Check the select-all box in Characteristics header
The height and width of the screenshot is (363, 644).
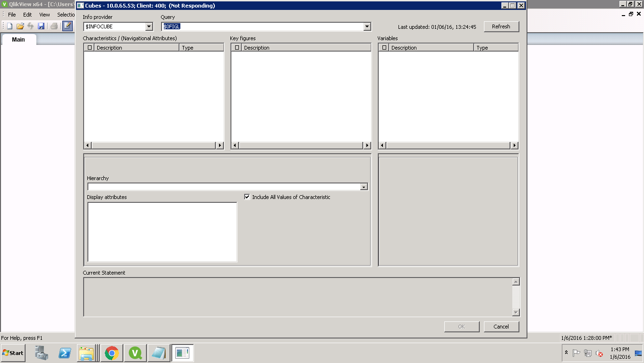click(90, 48)
